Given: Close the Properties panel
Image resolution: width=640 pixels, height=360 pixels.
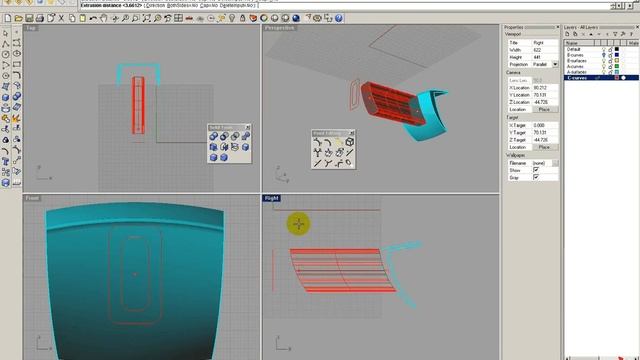Looking at the screenshot, I should pyautogui.click(x=558, y=27).
